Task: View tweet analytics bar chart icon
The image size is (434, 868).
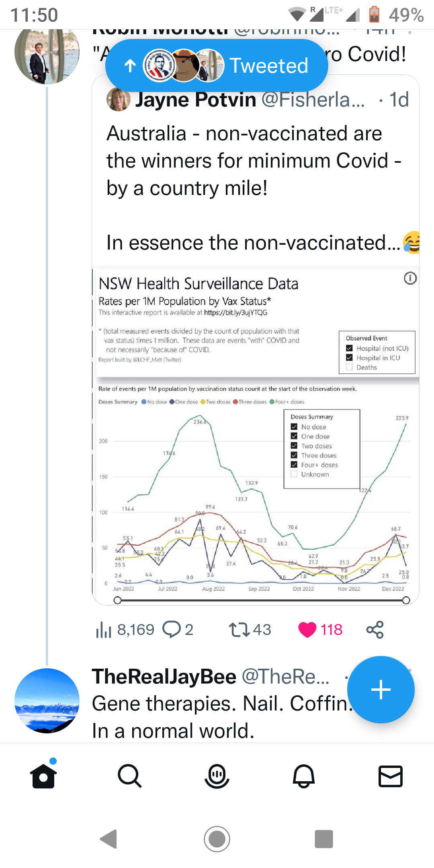Action: pos(104,629)
